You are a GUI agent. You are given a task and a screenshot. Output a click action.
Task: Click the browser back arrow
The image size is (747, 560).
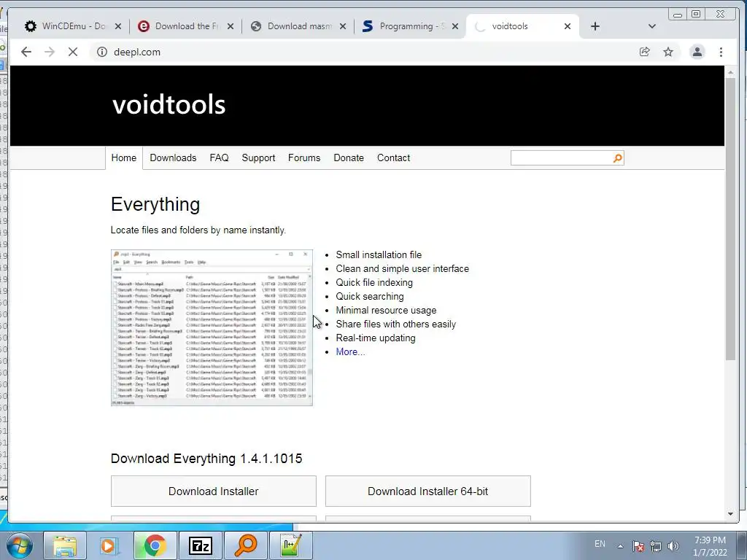tap(26, 52)
